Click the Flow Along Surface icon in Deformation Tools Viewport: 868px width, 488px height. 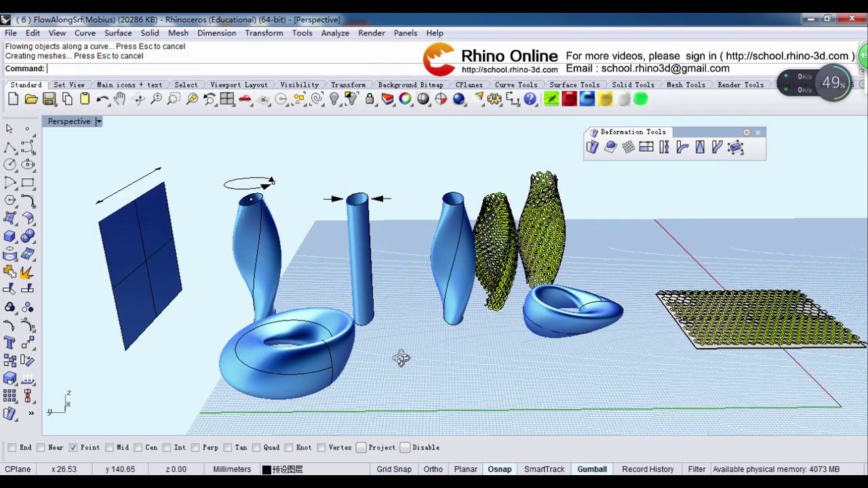[x=610, y=147]
